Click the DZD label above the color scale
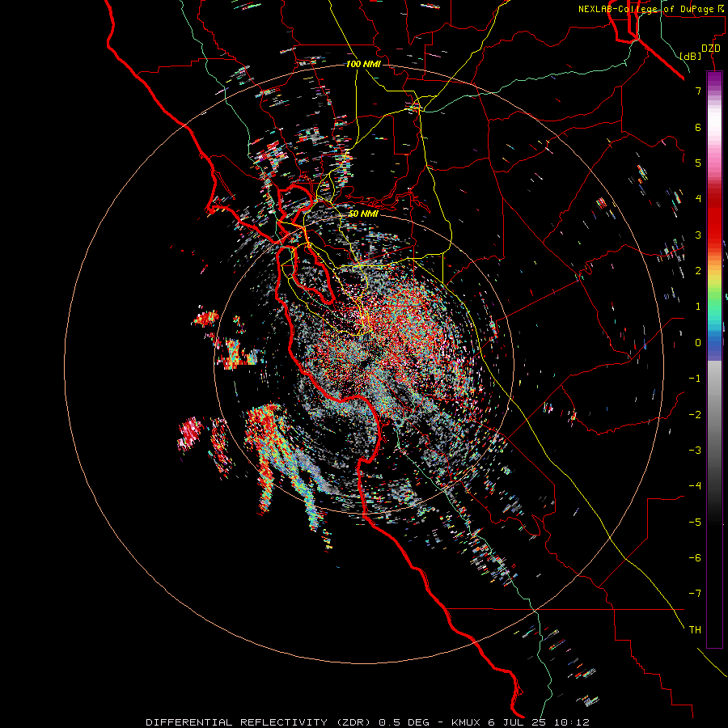728x728 pixels. tap(711, 49)
